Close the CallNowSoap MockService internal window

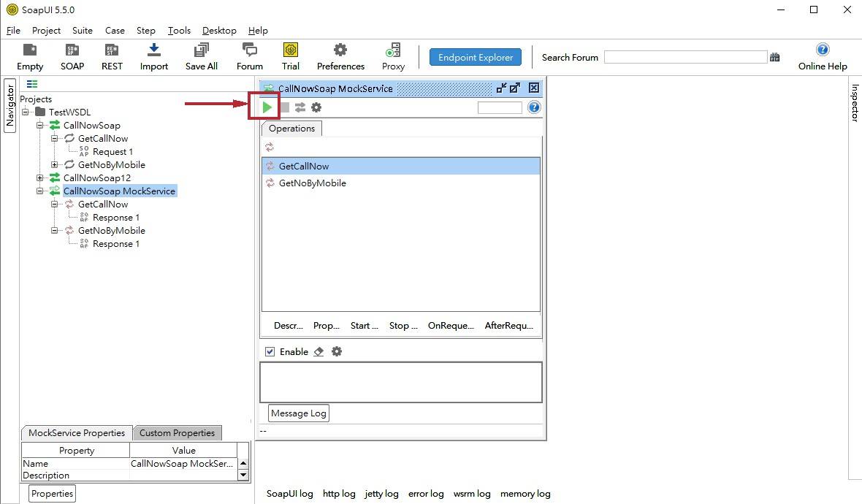pyautogui.click(x=534, y=88)
